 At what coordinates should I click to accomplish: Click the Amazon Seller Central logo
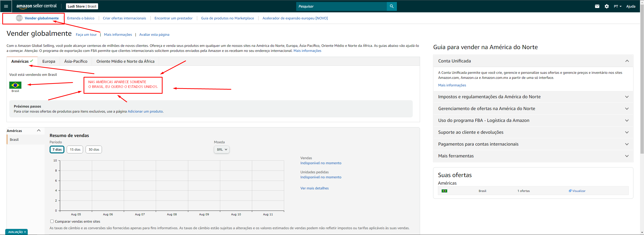36,6
